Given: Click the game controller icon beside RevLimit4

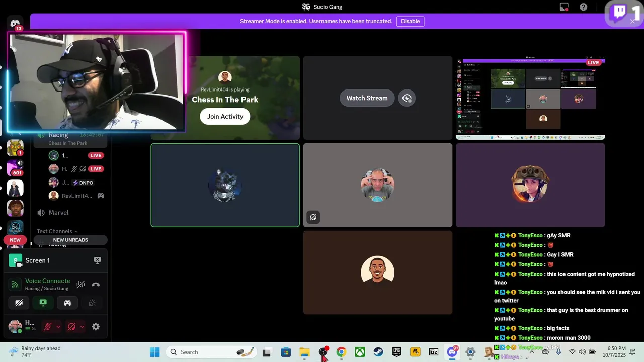Looking at the screenshot, I should pos(101,196).
